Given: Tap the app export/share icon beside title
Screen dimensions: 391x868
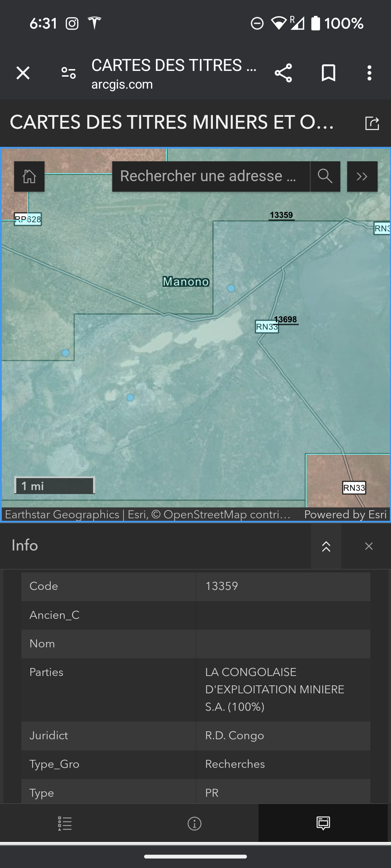Looking at the screenshot, I should [x=372, y=123].
